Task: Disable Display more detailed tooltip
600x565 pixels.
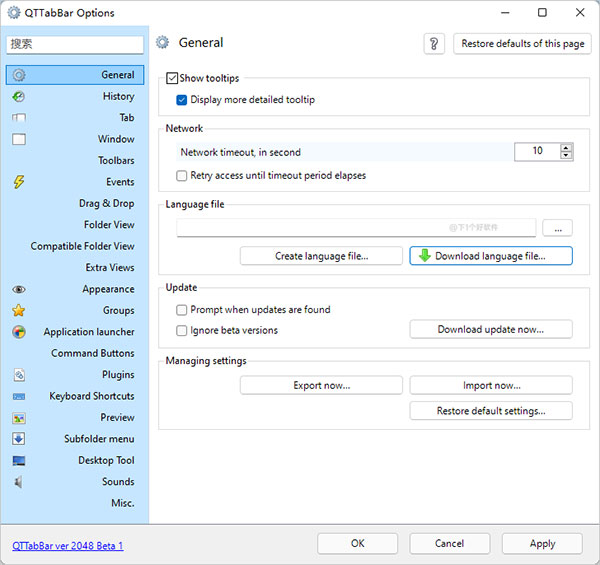Action: (182, 100)
